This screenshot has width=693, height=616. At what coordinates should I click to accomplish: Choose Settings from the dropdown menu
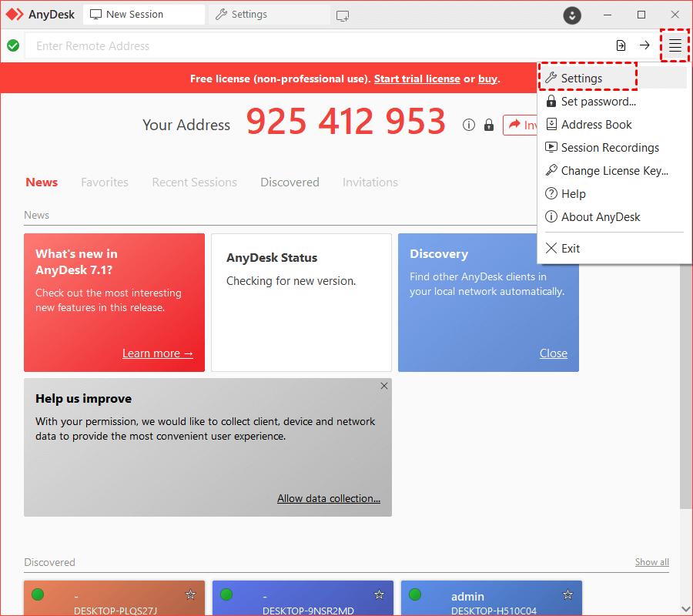tap(581, 79)
